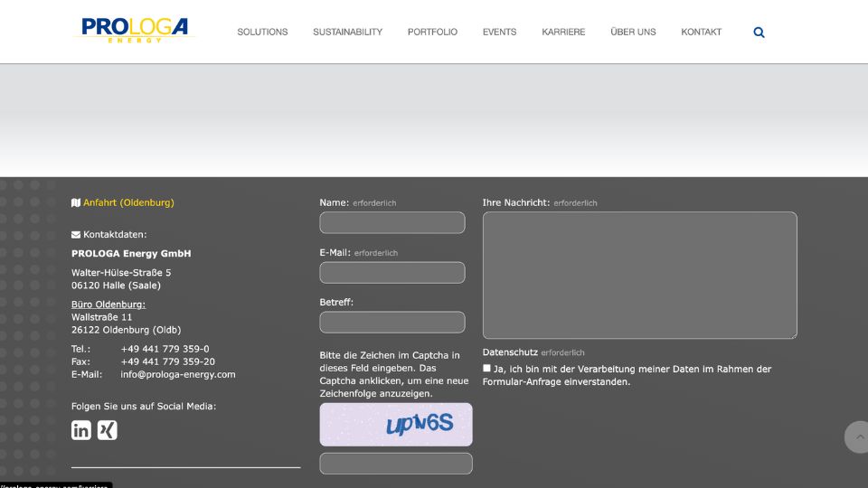This screenshot has height=488, width=868.
Task: Enable the Datenschutz consent checkbox
Action: pyautogui.click(x=487, y=369)
